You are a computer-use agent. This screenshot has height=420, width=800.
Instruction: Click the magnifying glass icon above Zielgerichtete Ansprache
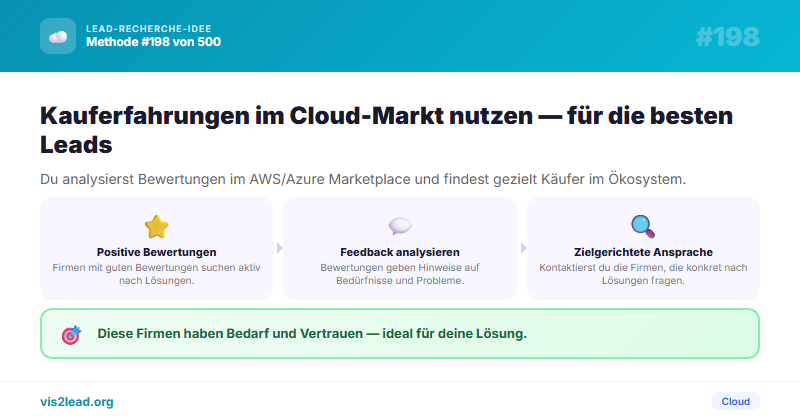pyautogui.click(x=643, y=227)
